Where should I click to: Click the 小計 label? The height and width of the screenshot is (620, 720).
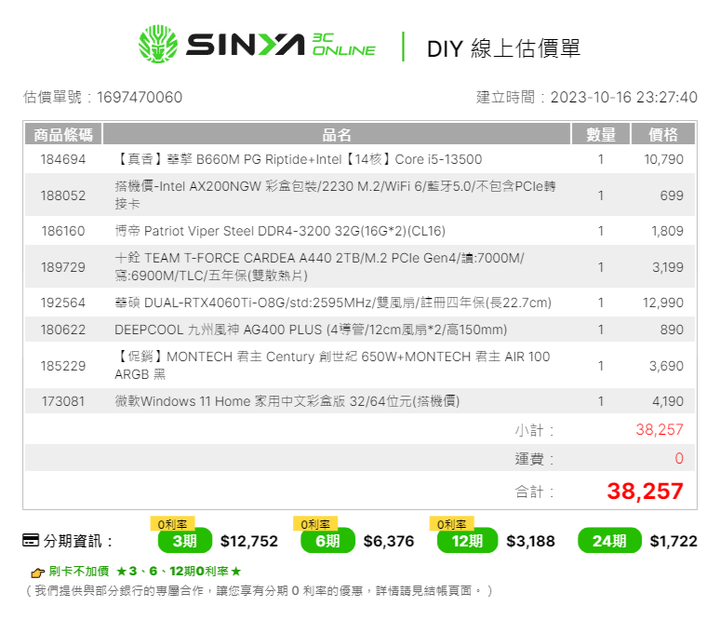tap(534, 430)
